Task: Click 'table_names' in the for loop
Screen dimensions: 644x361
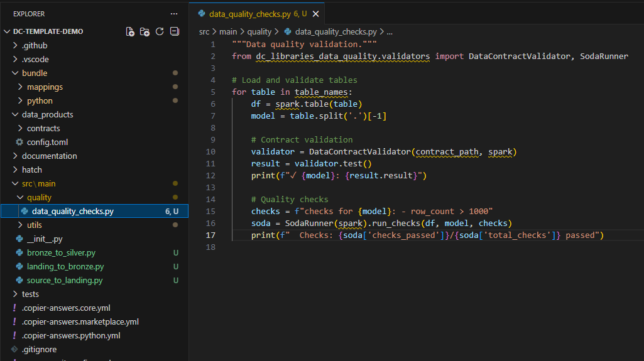Action: [321, 92]
